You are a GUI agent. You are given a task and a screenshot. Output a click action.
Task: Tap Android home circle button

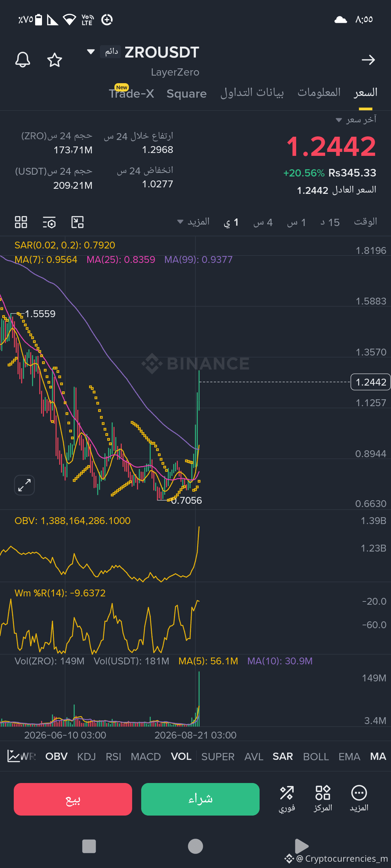195,846
